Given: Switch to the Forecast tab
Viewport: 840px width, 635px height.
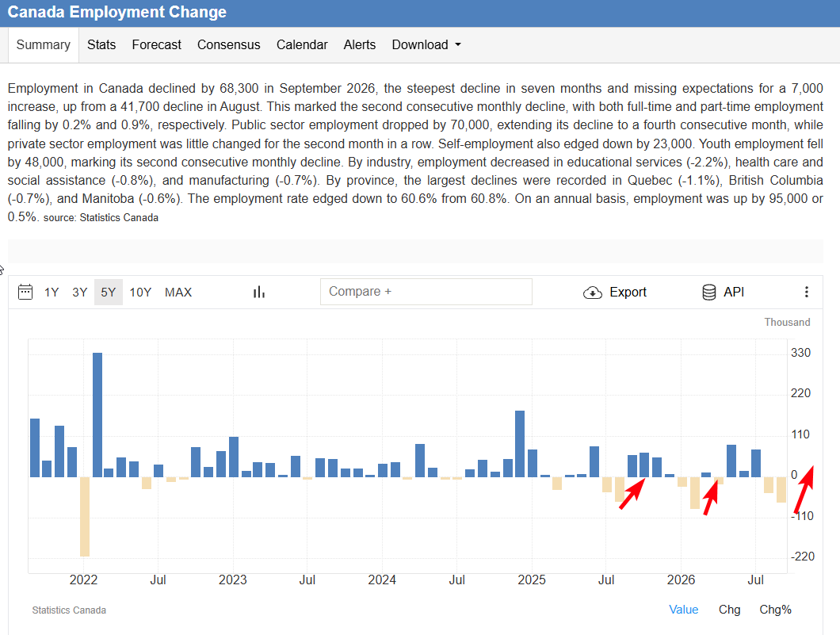Looking at the screenshot, I should (x=156, y=45).
